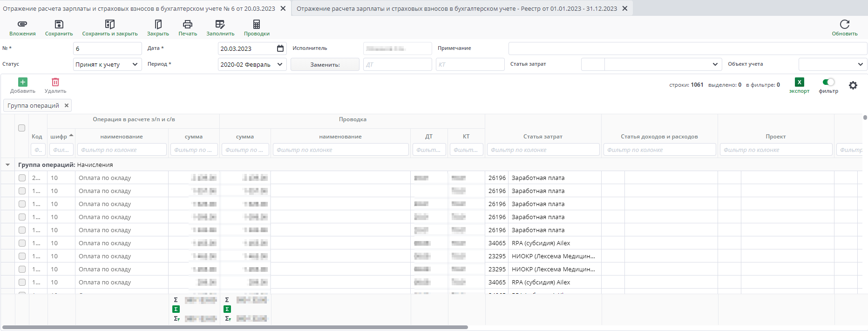
Task: Open Проводки calculator icon
Action: tap(257, 24)
